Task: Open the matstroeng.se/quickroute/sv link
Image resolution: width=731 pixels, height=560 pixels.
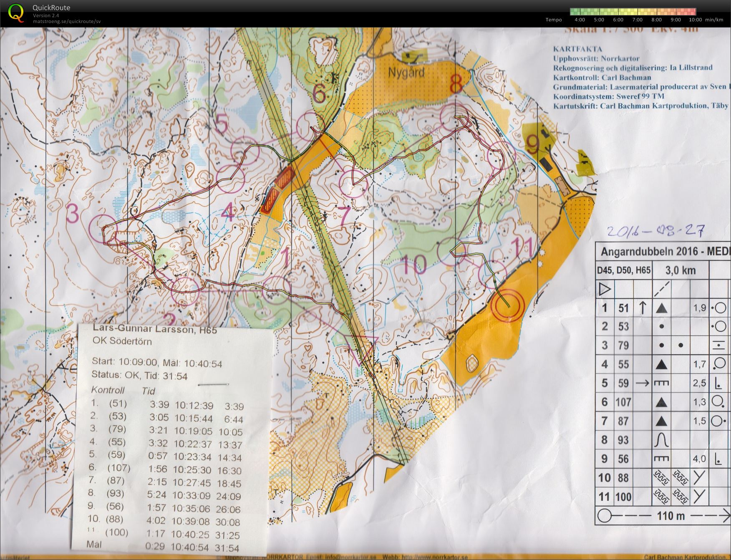Action: click(x=67, y=21)
